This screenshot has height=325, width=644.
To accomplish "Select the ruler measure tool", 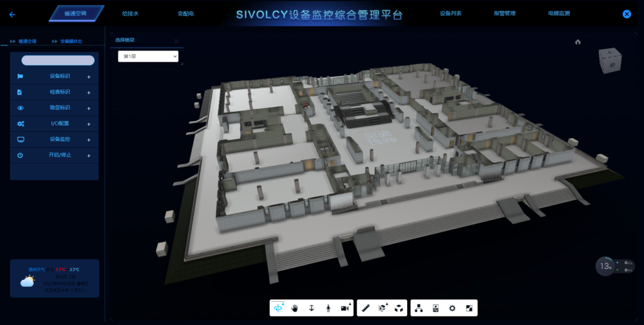I will (x=366, y=308).
